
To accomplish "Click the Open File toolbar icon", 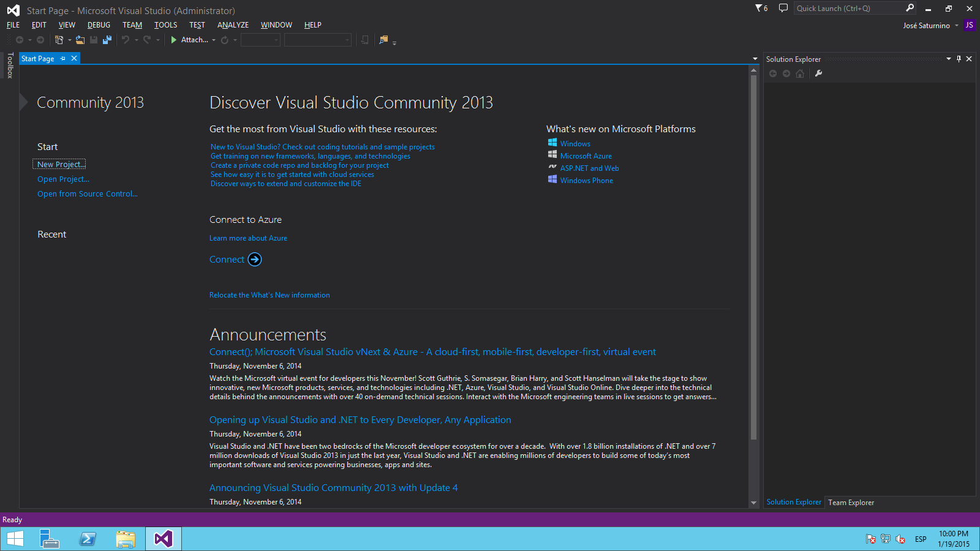I will [x=80, y=40].
